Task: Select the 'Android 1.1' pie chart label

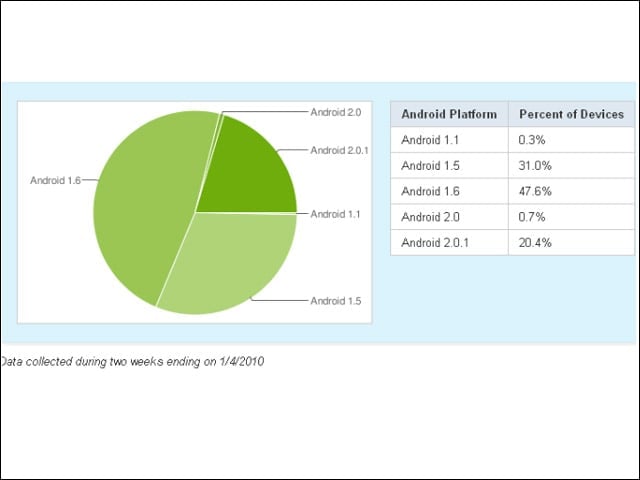Action: [336, 214]
